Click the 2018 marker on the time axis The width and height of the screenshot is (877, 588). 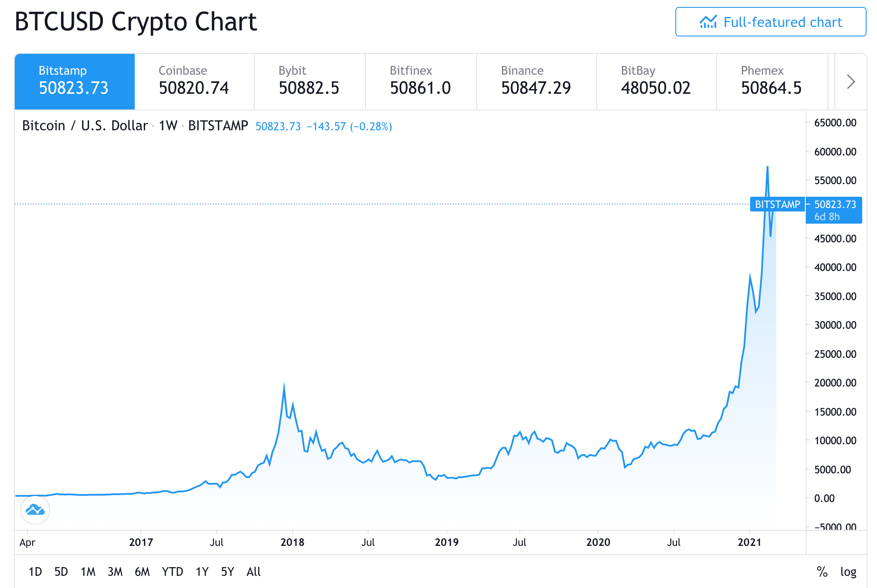click(x=292, y=542)
